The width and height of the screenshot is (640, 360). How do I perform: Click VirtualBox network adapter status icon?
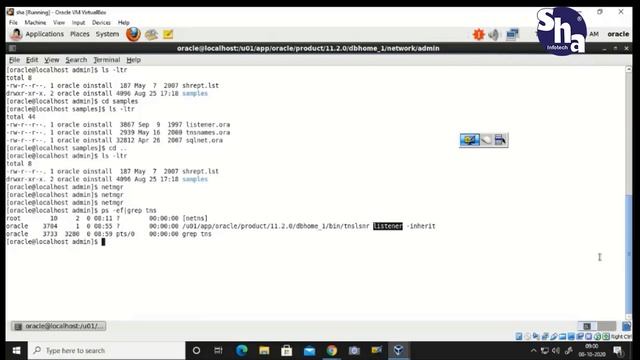[x=545, y=336]
